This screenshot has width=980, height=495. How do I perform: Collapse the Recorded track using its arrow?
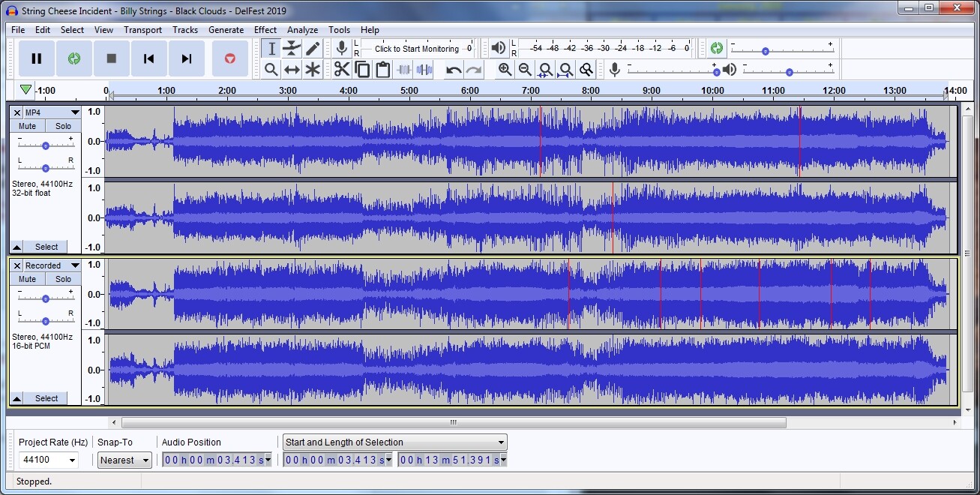point(16,398)
